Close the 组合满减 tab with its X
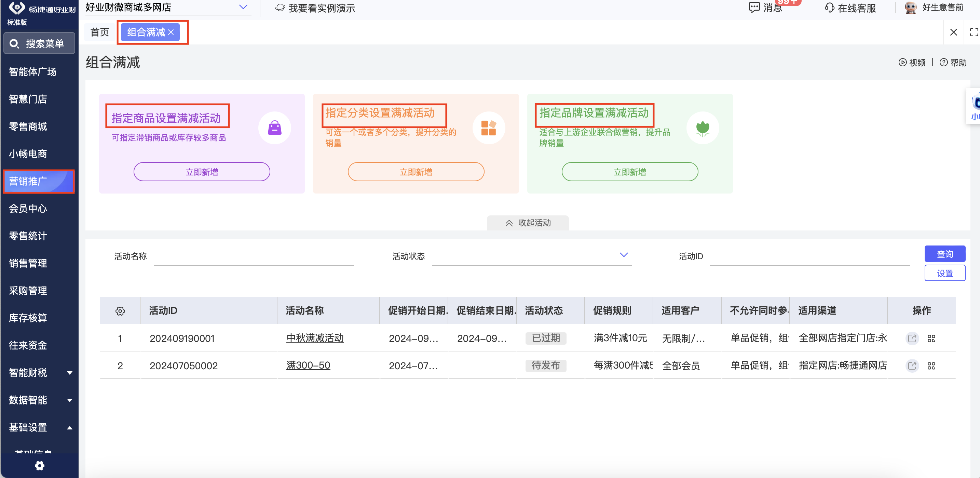Image resolution: width=980 pixels, height=478 pixels. (171, 32)
